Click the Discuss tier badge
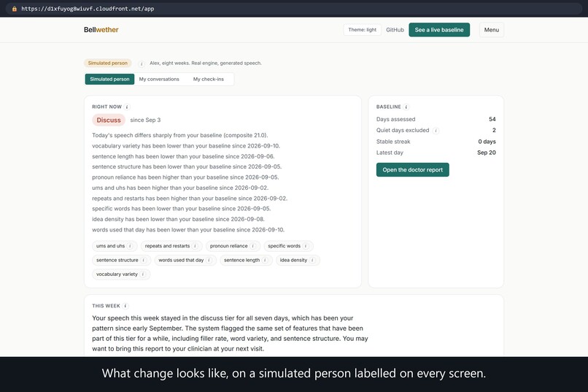The image size is (588, 392). pyautogui.click(x=109, y=120)
